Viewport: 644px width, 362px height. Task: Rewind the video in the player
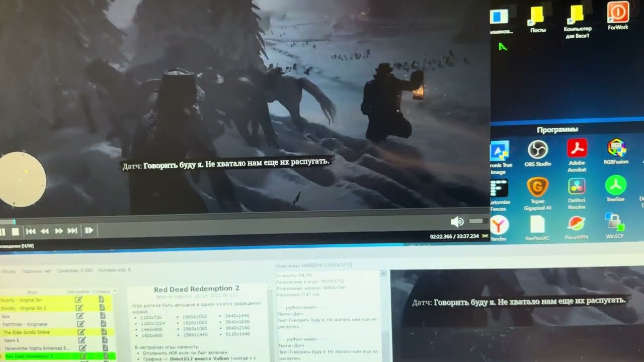[x=45, y=231]
